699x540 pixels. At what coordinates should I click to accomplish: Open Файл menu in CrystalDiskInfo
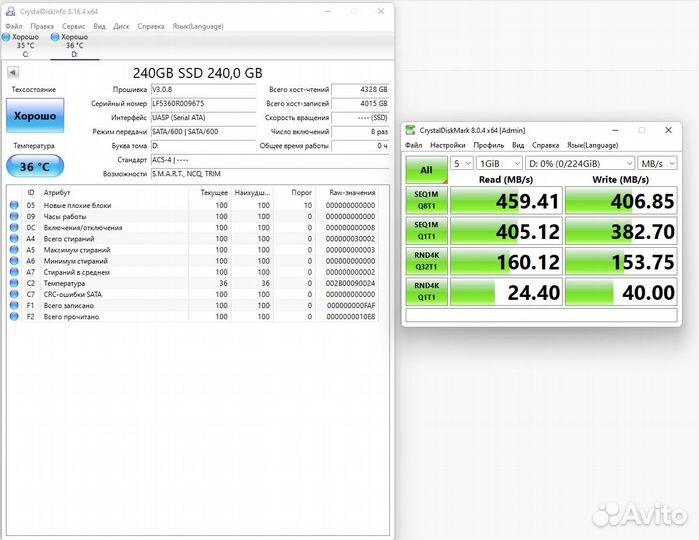(x=14, y=26)
